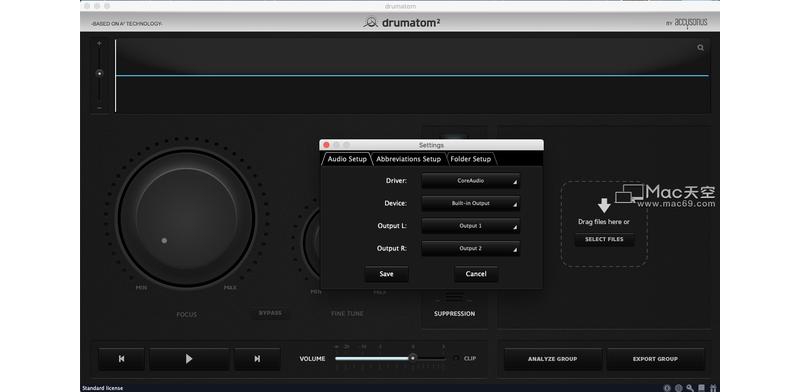Click the EXPORT GROUP button
This screenshot has width=800, height=392.
(x=655, y=359)
